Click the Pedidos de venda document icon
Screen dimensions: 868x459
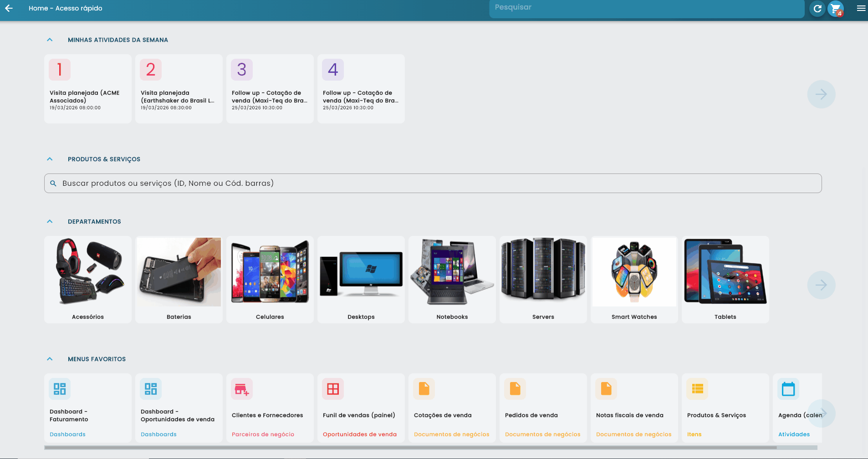click(x=515, y=389)
